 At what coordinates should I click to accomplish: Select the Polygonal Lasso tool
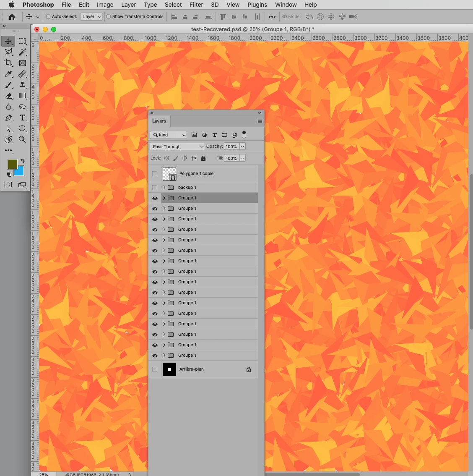pos(8,52)
